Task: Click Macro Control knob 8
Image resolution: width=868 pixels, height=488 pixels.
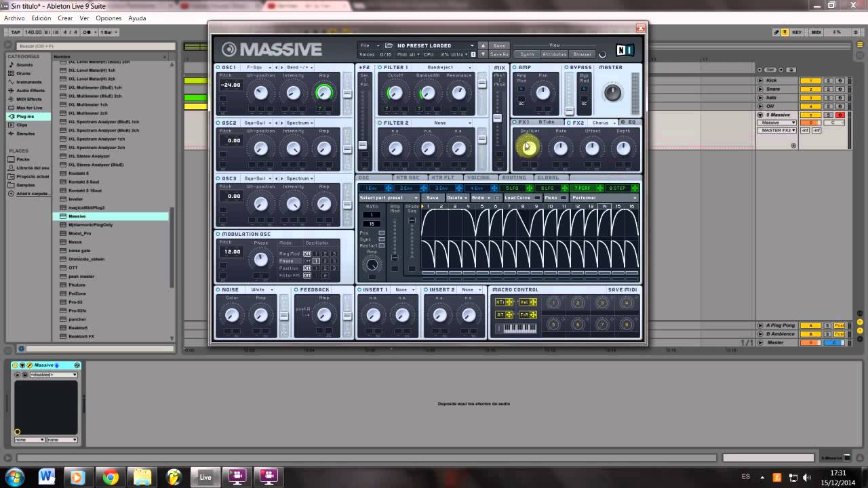Action: coord(627,325)
